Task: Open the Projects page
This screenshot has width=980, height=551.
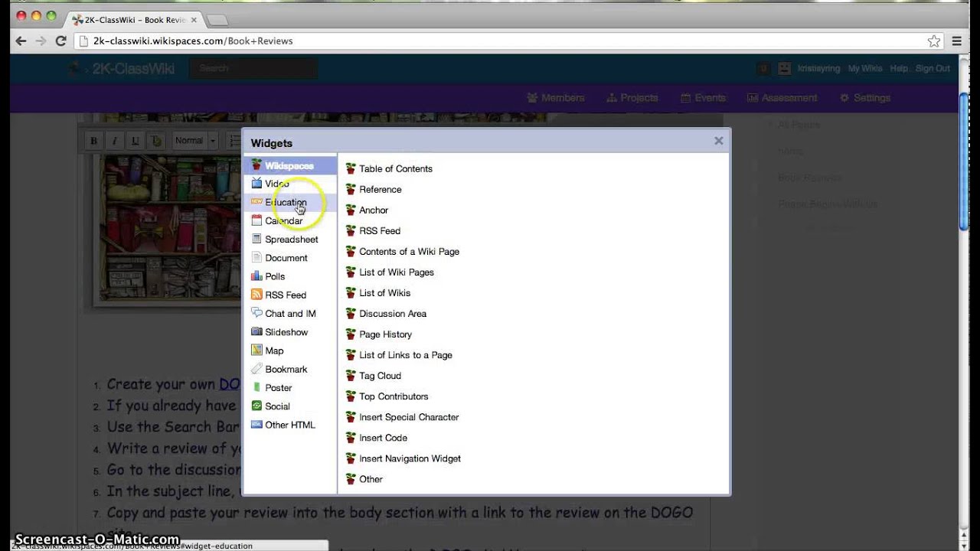Action: 632,98
